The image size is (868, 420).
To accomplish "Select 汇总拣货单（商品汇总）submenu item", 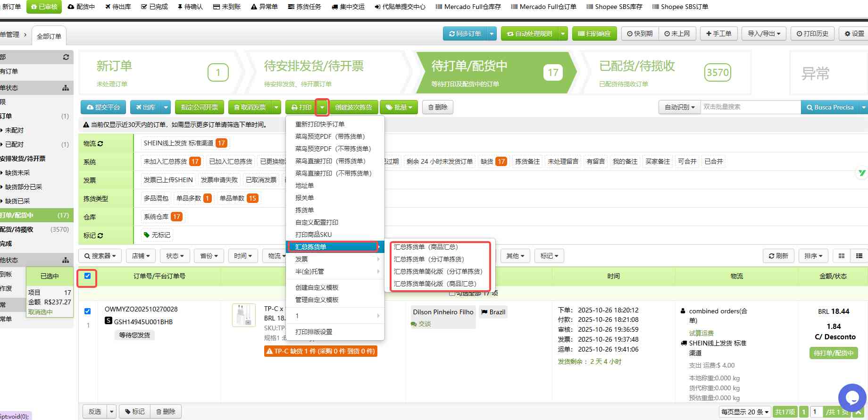I will (426, 247).
